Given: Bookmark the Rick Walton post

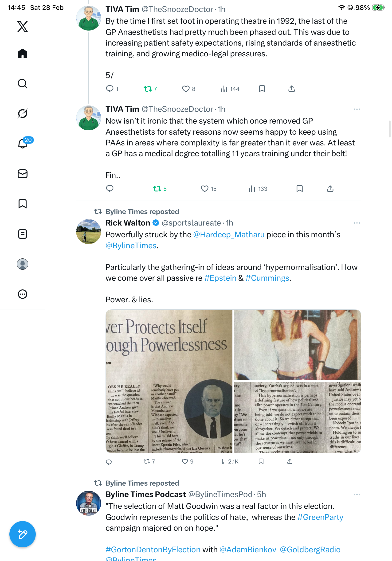Looking at the screenshot, I should coord(261,461).
